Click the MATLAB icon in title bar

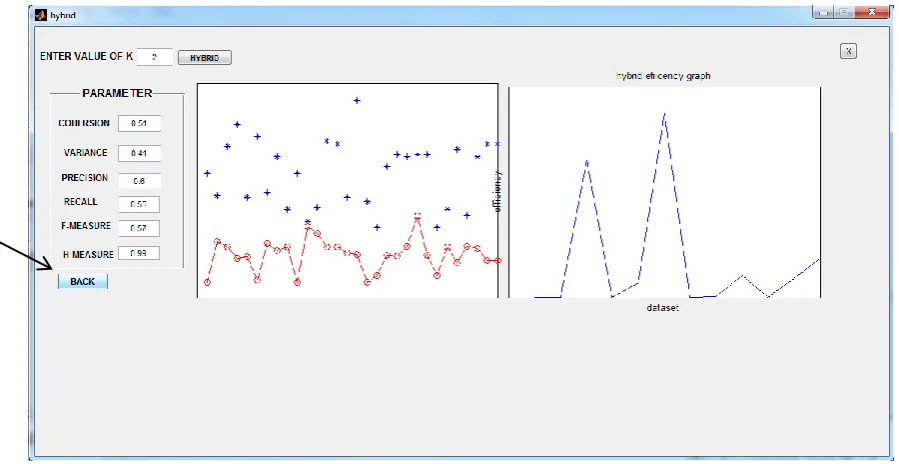pyautogui.click(x=41, y=15)
